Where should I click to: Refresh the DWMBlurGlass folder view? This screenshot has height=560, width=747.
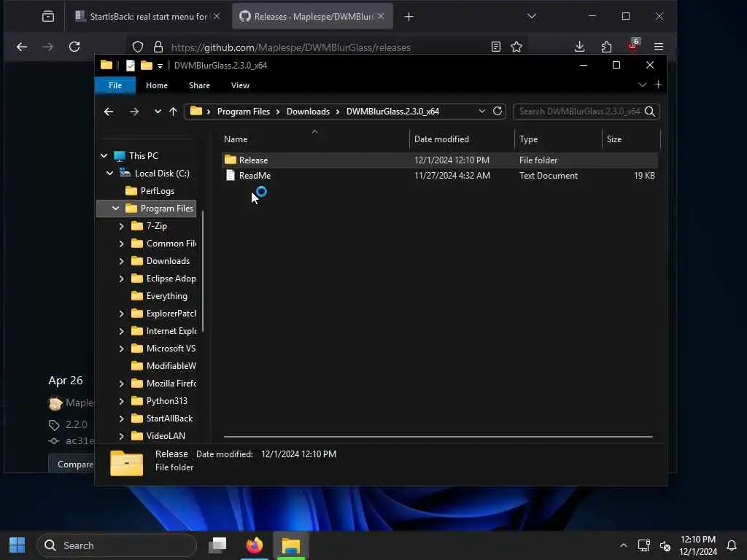pyautogui.click(x=498, y=111)
